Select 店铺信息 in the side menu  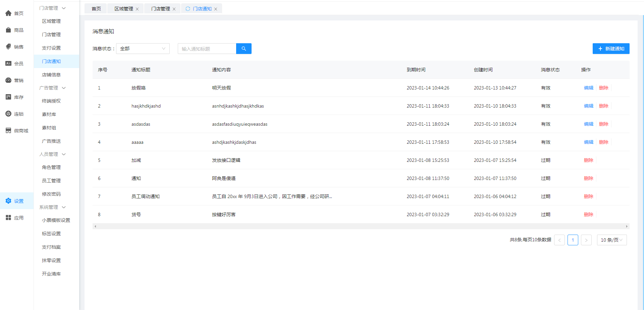click(x=51, y=75)
